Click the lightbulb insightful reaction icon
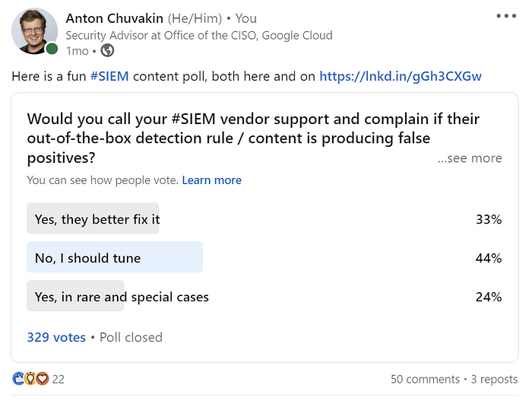The width and height of the screenshot is (532, 407). pyautogui.click(x=30, y=378)
